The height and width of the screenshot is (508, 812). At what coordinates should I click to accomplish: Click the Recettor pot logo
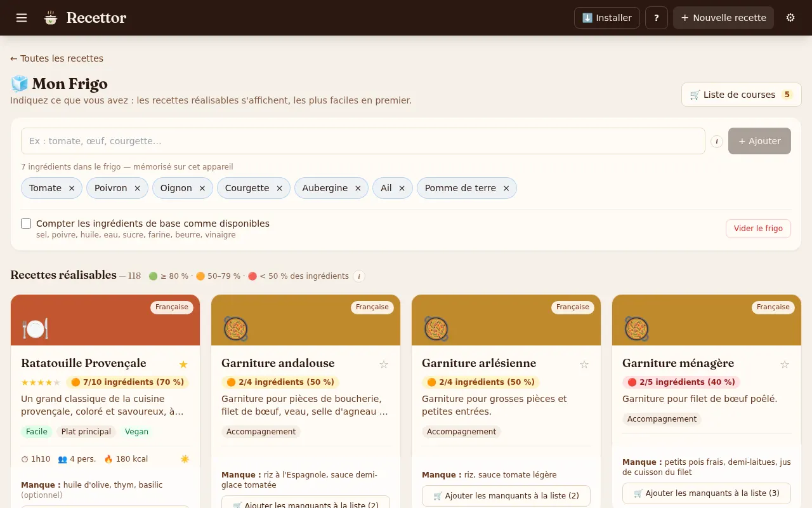tap(51, 18)
